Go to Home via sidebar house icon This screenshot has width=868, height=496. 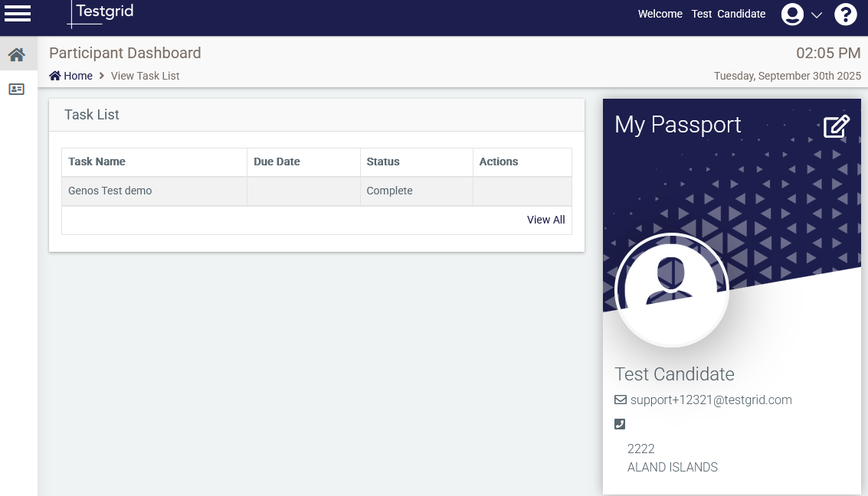point(17,54)
